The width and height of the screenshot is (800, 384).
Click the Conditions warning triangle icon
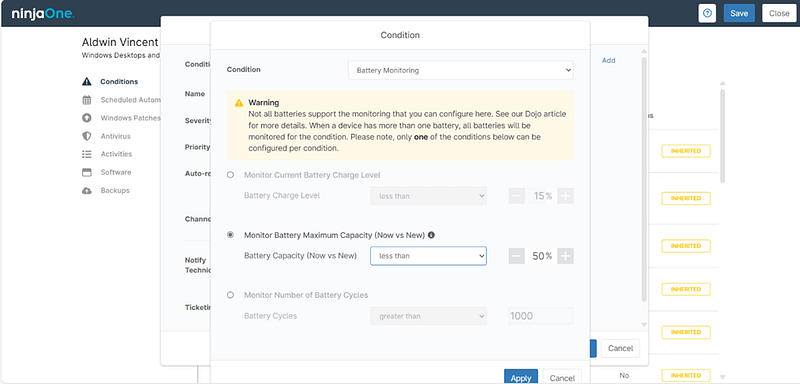[x=87, y=82]
